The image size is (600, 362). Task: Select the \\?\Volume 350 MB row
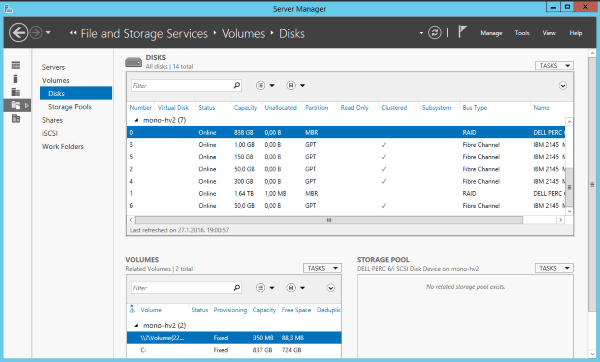point(234,338)
